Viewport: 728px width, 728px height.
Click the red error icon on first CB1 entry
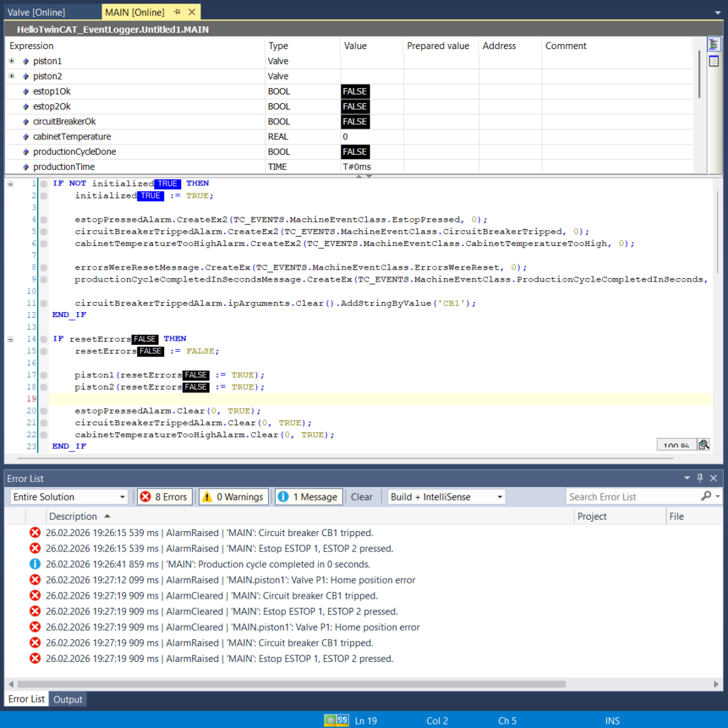[x=35, y=532]
